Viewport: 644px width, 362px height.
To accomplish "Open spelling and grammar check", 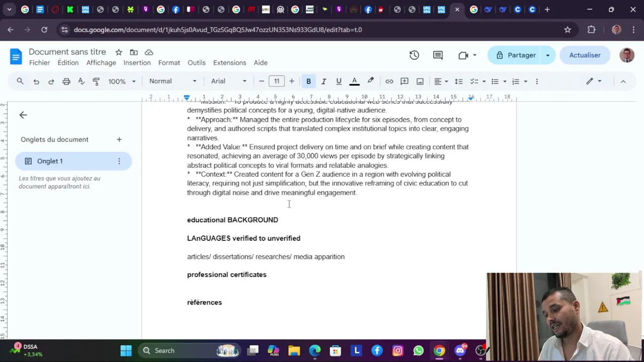I will (x=81, y=81).
